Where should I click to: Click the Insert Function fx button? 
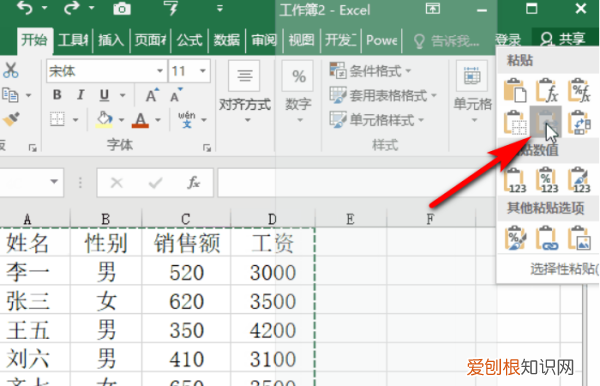pyautogui.click(x=194, y=183)
